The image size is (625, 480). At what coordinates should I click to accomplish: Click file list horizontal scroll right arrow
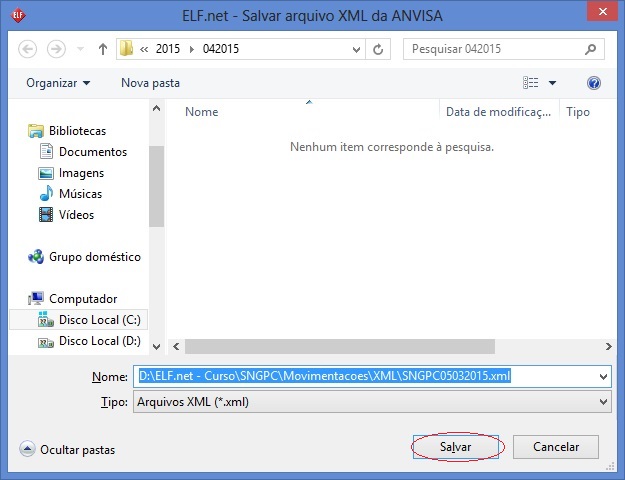tap(608, 346)
